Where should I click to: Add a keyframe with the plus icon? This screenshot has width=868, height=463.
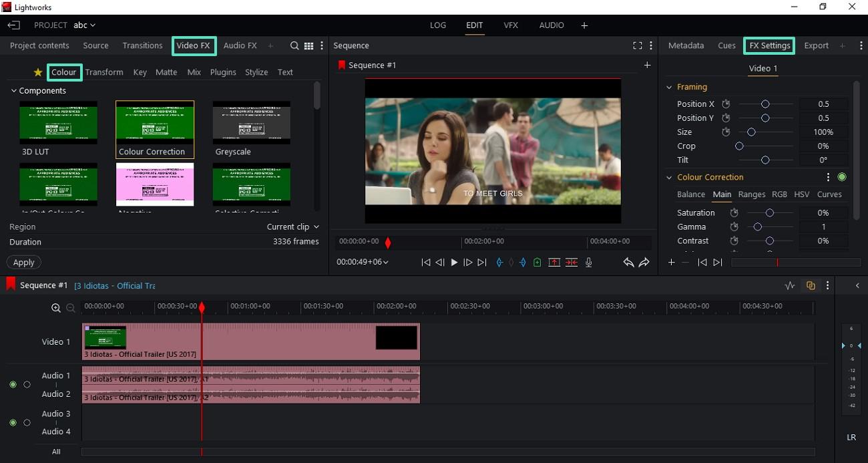pyautogui.click(x=672, y=263)
